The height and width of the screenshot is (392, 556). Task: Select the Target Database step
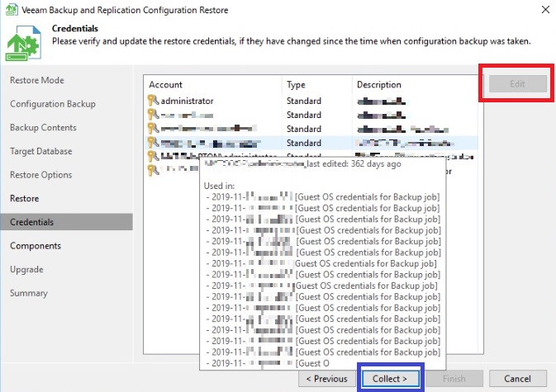click(x=40, y=151)
